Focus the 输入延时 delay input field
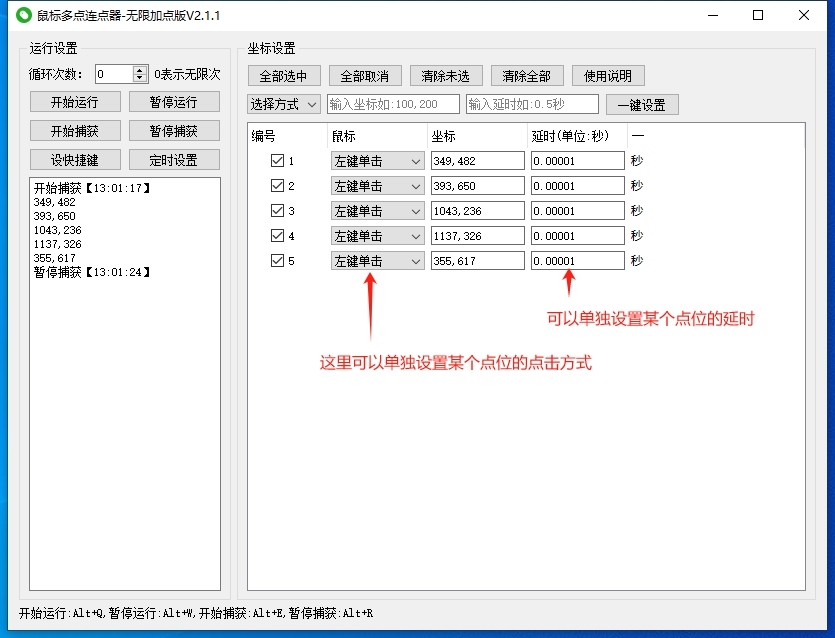 532,104
